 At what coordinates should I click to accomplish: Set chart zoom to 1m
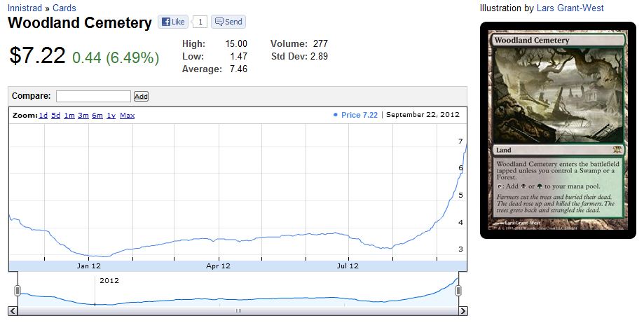[x=69, y=115]
